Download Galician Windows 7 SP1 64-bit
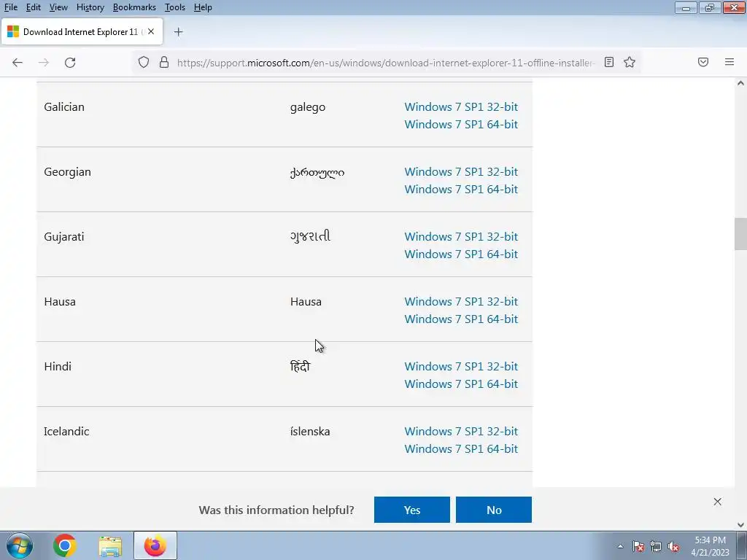 [461, 124]
